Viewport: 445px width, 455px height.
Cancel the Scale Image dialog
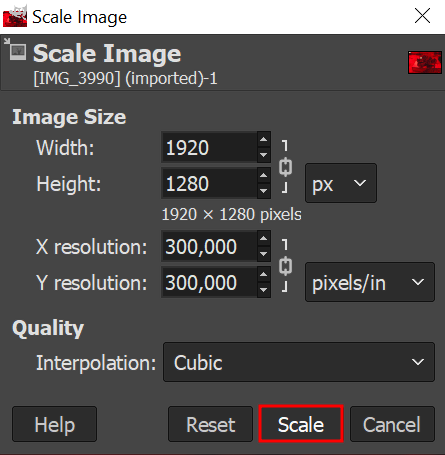pyautogui.click(x=392, y=424)
